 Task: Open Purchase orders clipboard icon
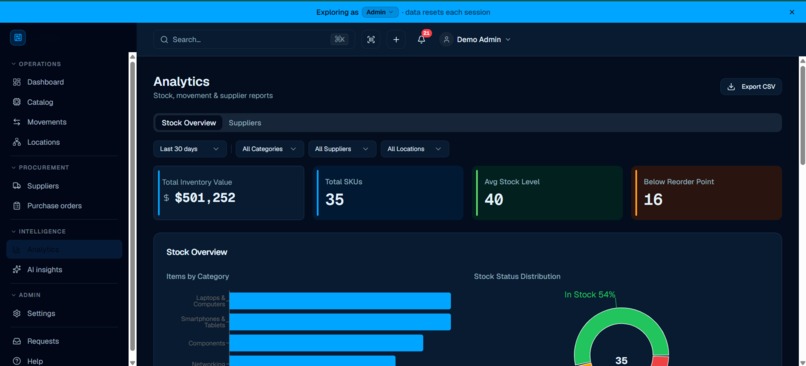click(x=16, y=206)
